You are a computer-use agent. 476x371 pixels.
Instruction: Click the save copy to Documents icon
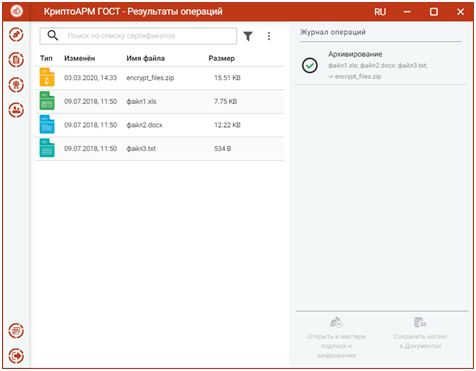[x=420, y=322]
